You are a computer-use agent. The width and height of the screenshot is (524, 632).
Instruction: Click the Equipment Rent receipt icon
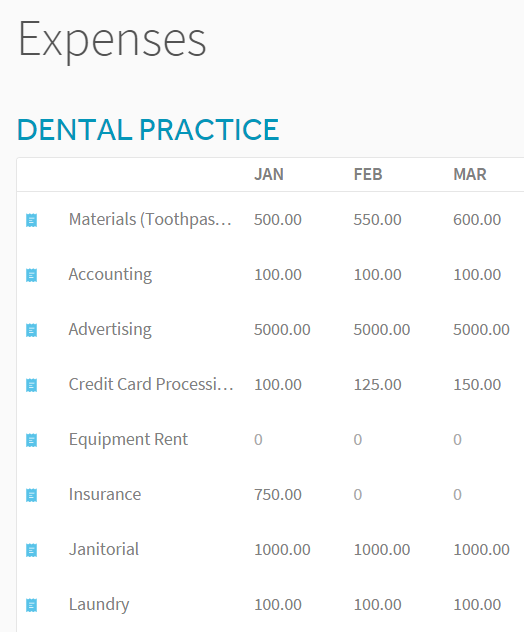[31, 440]
